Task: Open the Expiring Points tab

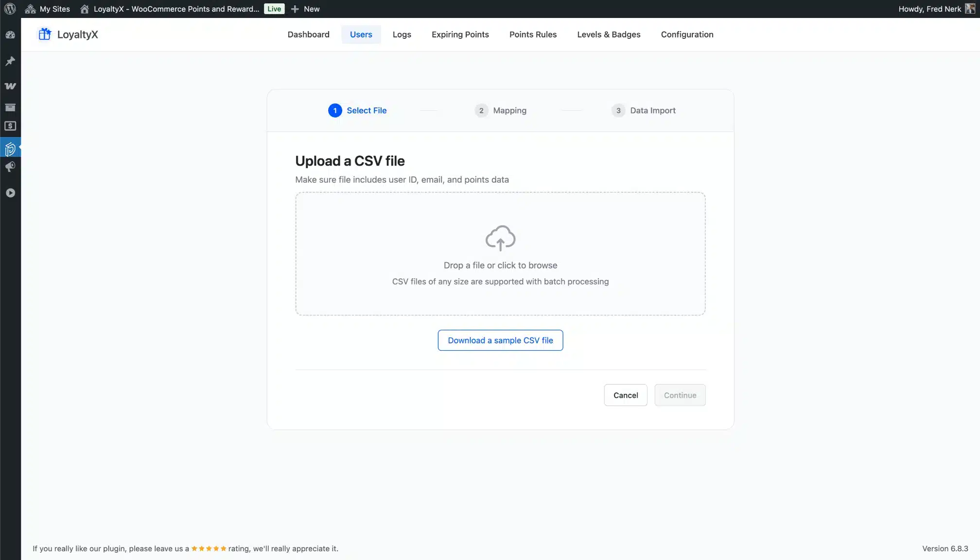Action: click(x=460, y=34)
